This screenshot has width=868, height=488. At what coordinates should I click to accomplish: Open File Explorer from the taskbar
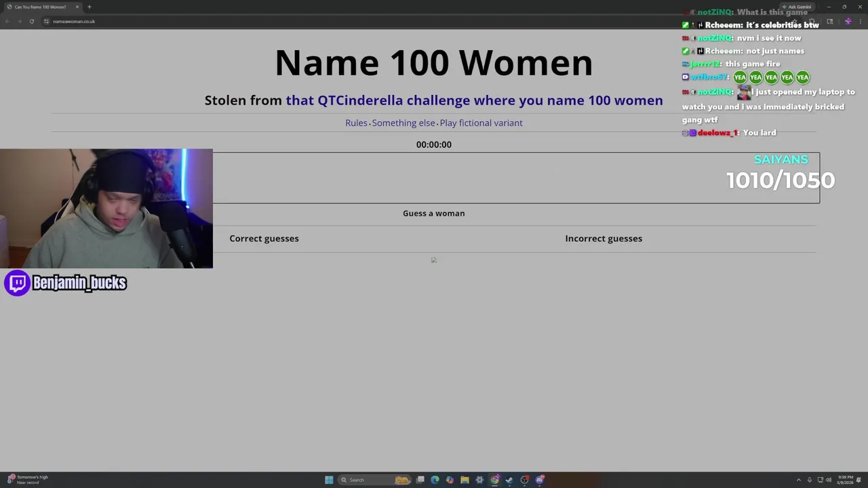click(465, 480)
